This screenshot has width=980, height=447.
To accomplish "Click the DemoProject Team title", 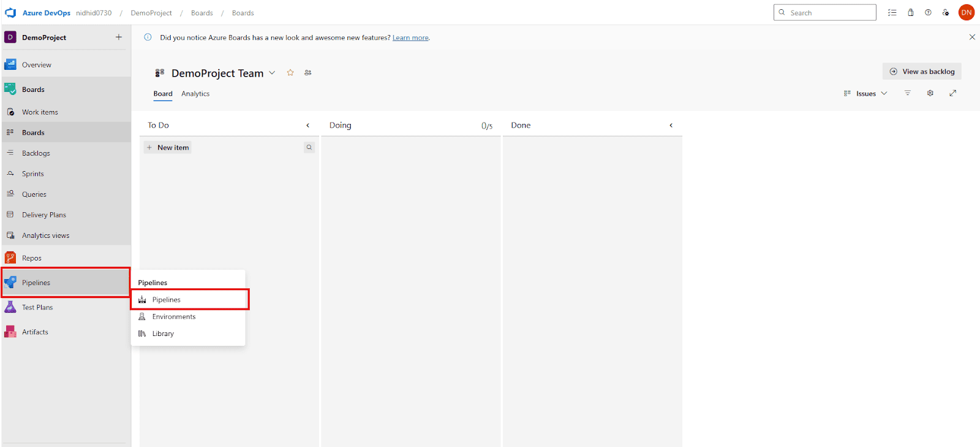I will tap(217, 73).
